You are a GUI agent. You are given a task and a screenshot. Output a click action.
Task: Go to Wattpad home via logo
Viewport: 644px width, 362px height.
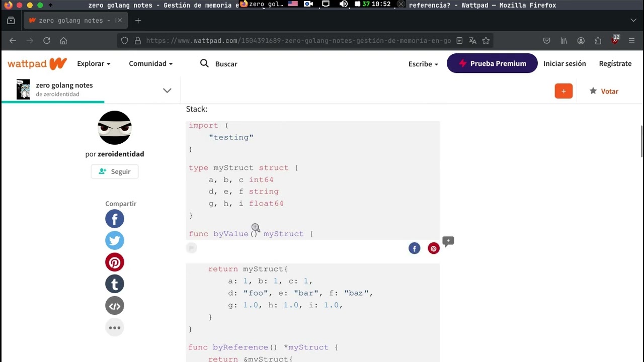[x=37, y=63]
